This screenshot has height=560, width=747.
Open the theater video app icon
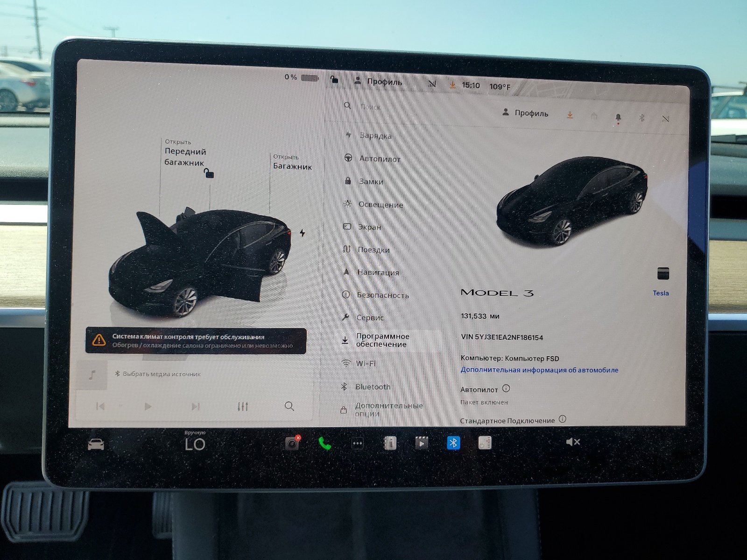pyautogui.click(x=422, y=443)
